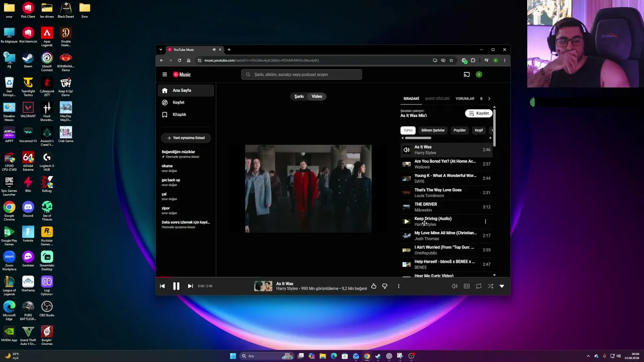The height and width of the screenshot is (362, 644).
Task: Click Yeni oynatma listesi button
Action: (x=186, y=138)
